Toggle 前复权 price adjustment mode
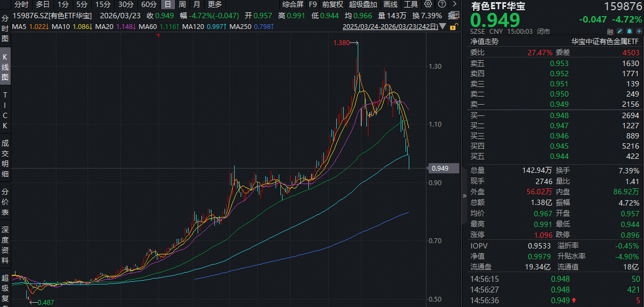 tap(332, 4)
